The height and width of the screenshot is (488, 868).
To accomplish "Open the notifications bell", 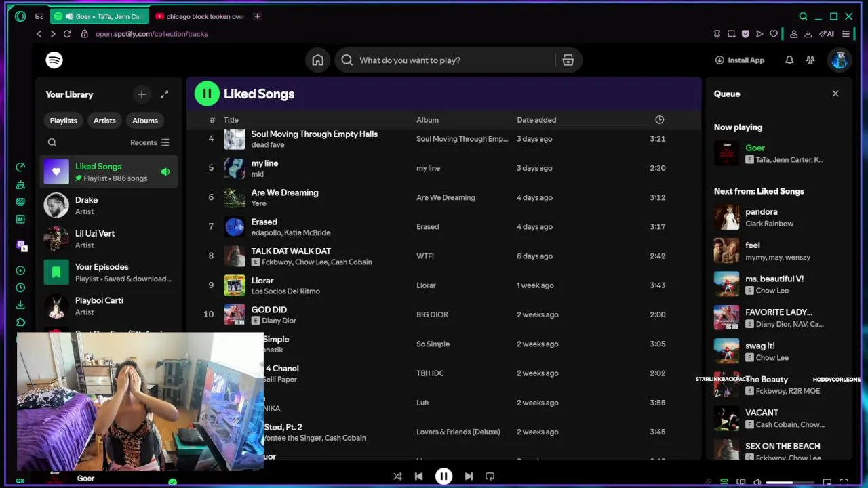I will pos(789,60).
